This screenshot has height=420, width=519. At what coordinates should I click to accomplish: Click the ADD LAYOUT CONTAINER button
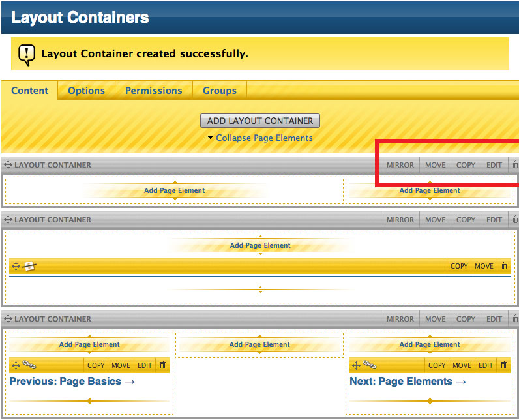tap(260, 121)
